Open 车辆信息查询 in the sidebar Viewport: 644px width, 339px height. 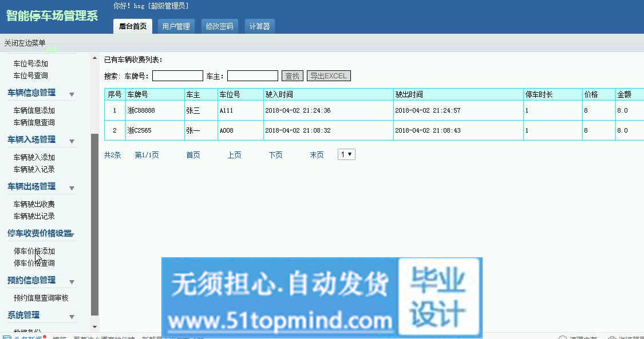[x=34, y=122]
